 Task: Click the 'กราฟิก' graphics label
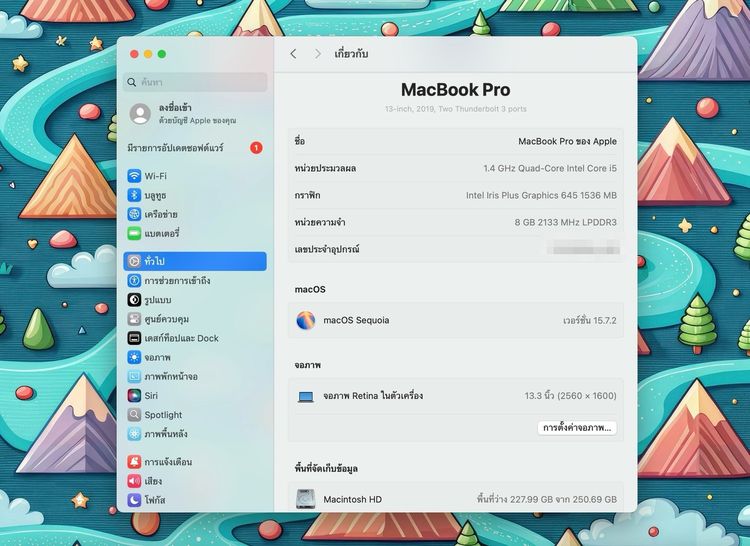pyautogui.click(x=308, y=196)
